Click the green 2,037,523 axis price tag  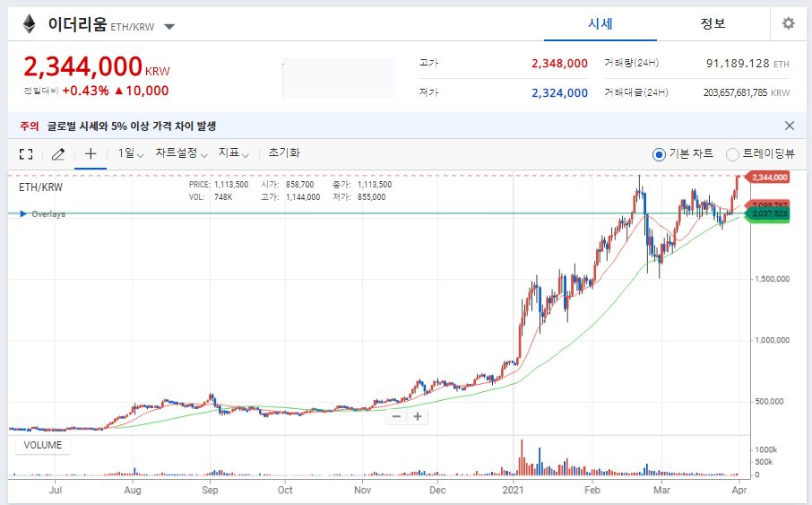tap(767, 213)
